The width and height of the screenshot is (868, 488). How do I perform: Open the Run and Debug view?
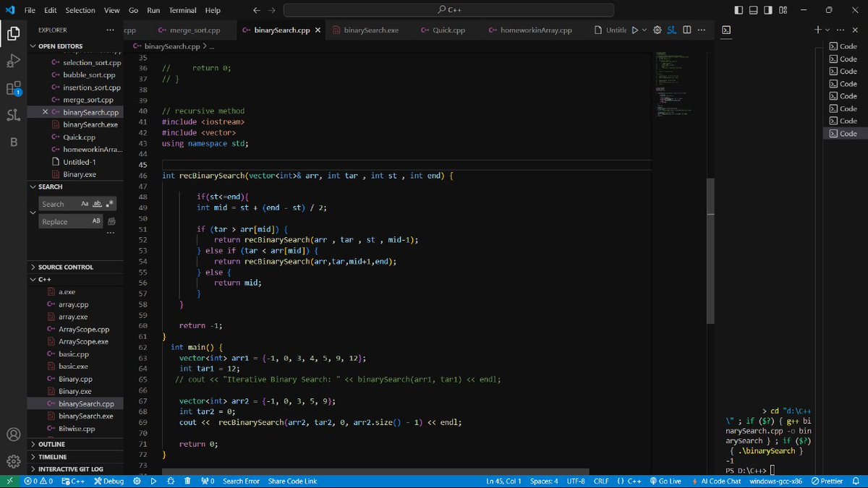pyautogui.click(x=13, y=61)
